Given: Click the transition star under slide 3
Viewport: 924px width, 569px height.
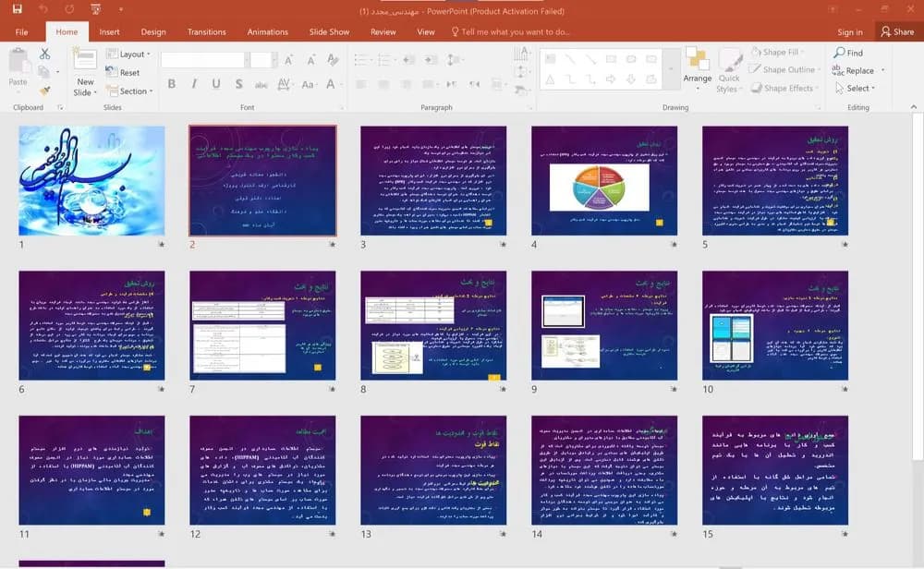Looking at the screenshot, I should point(503,244).
